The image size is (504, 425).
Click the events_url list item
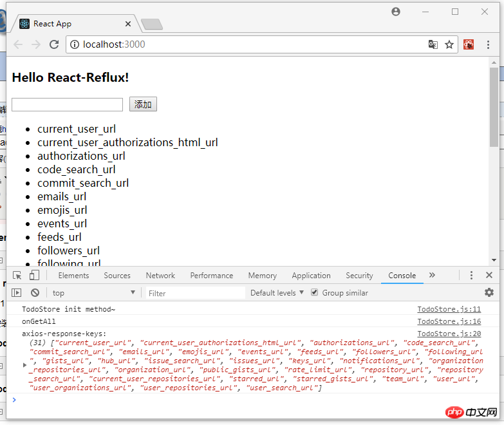62,223
